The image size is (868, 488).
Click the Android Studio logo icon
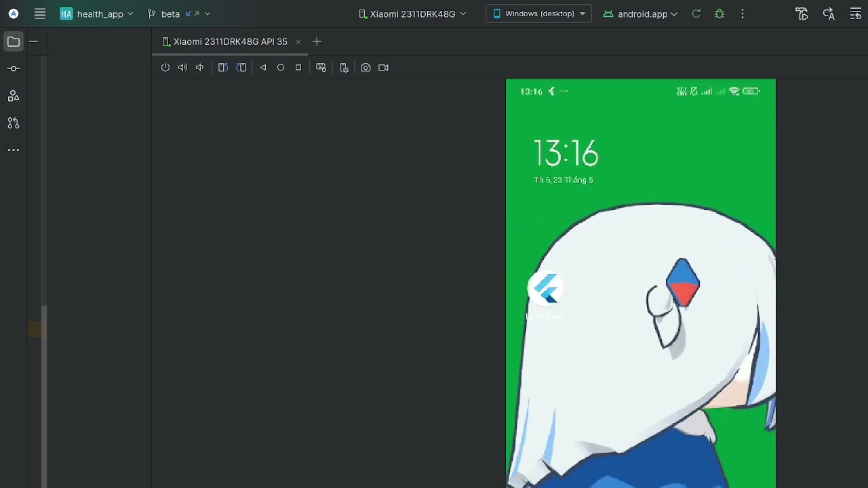click(x=14, y=14)
